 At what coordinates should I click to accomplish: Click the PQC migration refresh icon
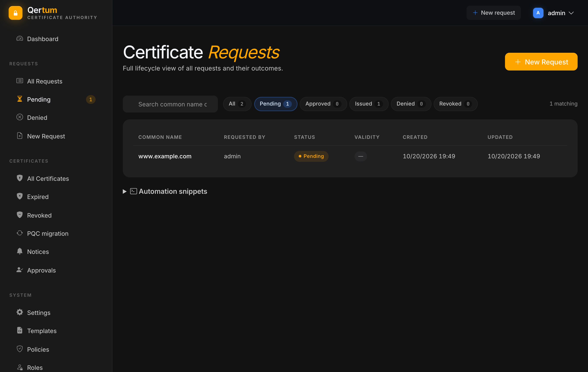pyautogui.click(x=20, y=233)
